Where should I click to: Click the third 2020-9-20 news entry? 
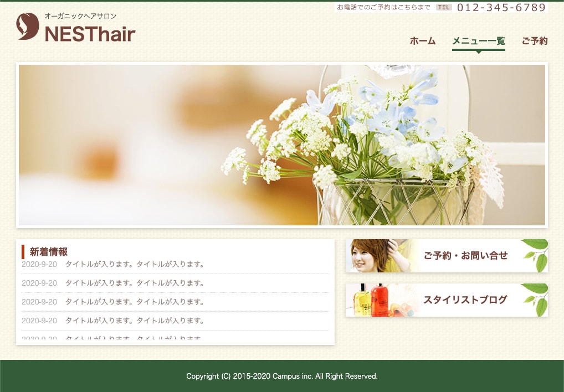coord(175,302)
